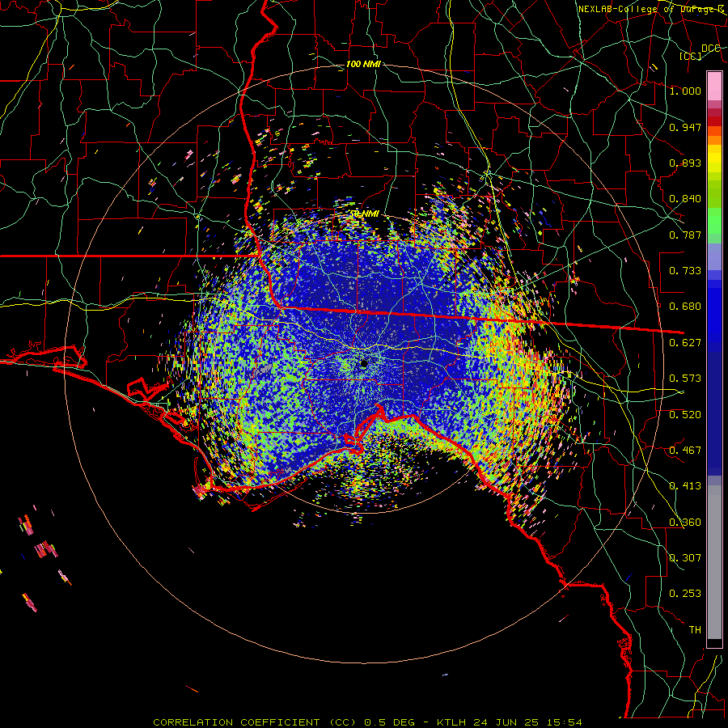Click the 50 NMI range ring label
This screenshot has width=728, height=728.
tap(364, 214)
